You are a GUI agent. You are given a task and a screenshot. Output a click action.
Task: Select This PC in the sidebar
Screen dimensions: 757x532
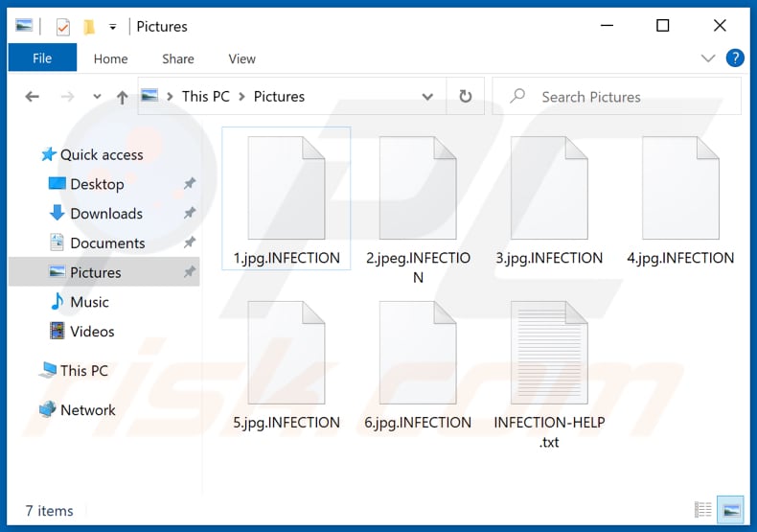(83, 371)
